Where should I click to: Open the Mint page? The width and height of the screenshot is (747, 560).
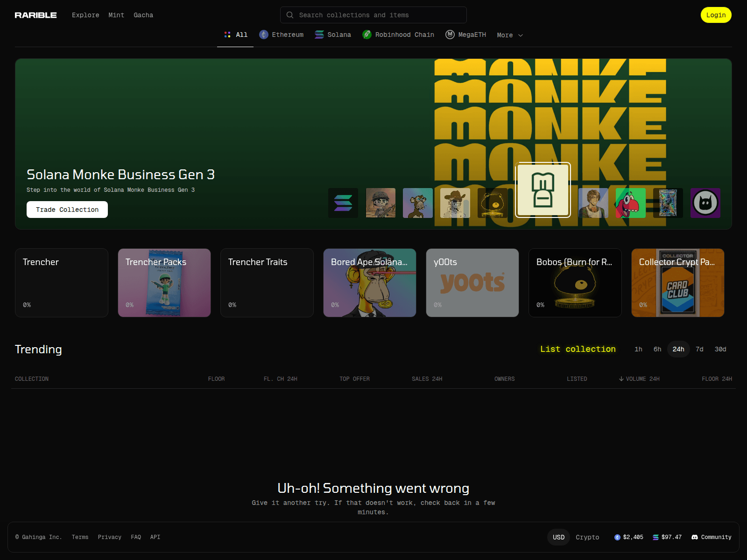pyautogui.click(x=116, y=15)
